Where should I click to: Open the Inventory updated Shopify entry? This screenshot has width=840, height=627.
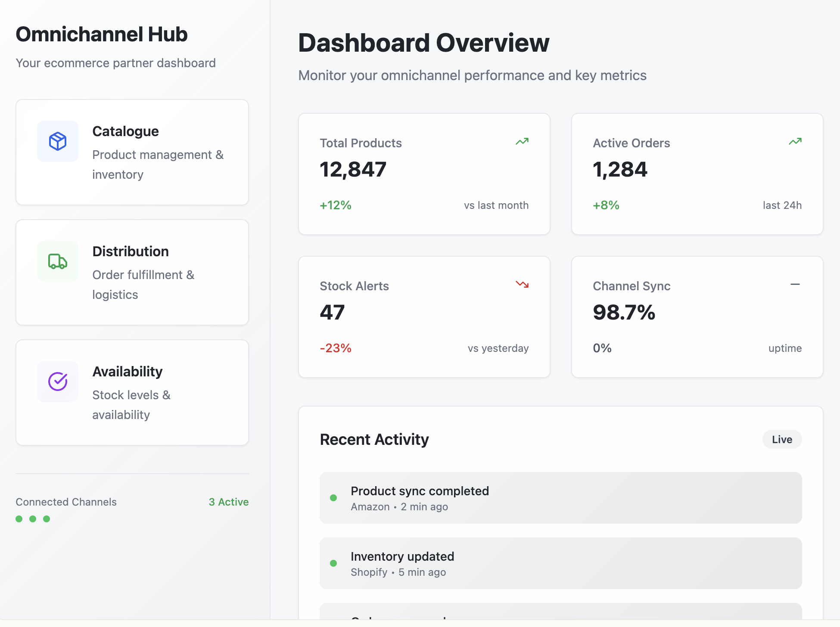560,563
